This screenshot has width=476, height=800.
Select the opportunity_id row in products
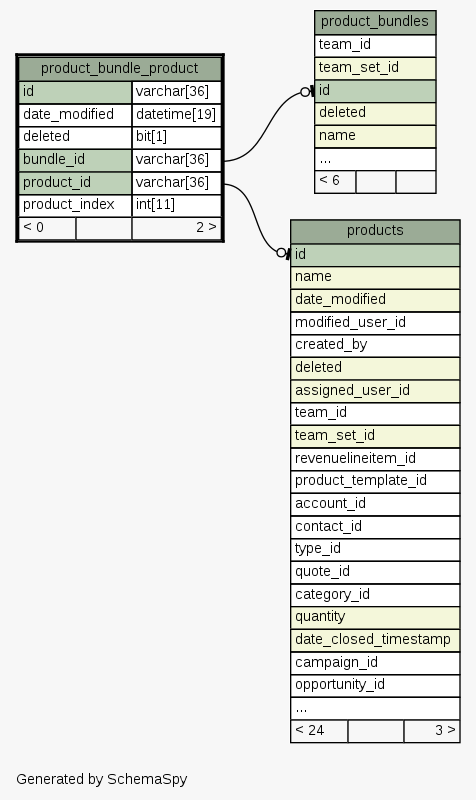coord(375,685)
